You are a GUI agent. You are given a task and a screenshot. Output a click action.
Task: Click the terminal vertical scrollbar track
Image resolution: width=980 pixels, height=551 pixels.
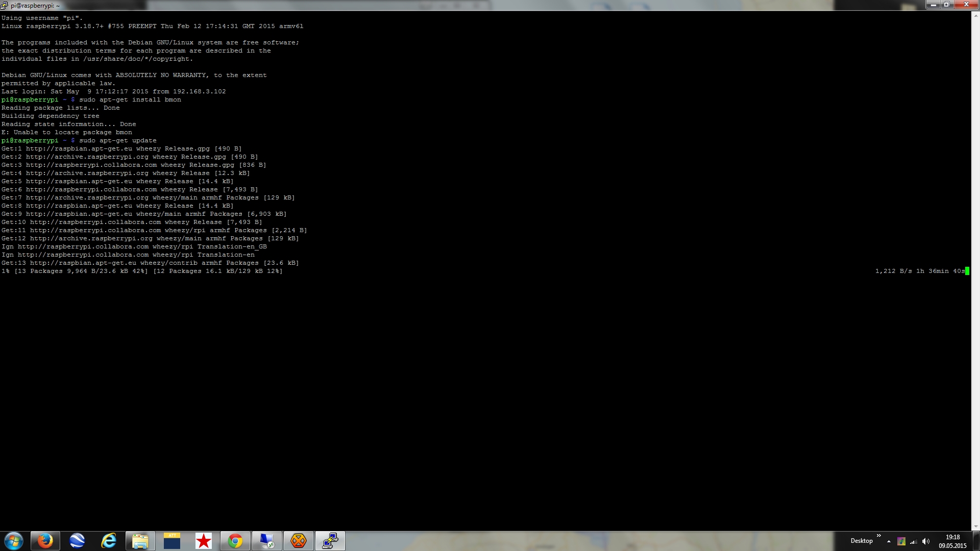976,271
